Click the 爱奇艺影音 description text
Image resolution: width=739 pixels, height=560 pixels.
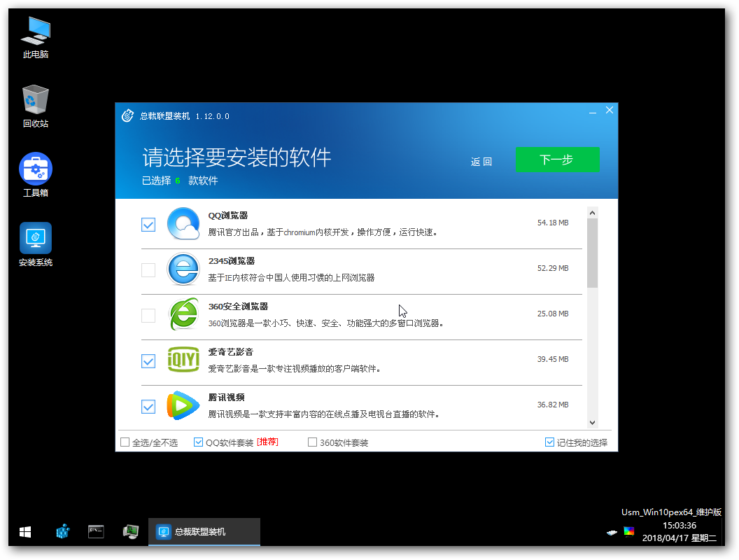(x=295, y=369)
